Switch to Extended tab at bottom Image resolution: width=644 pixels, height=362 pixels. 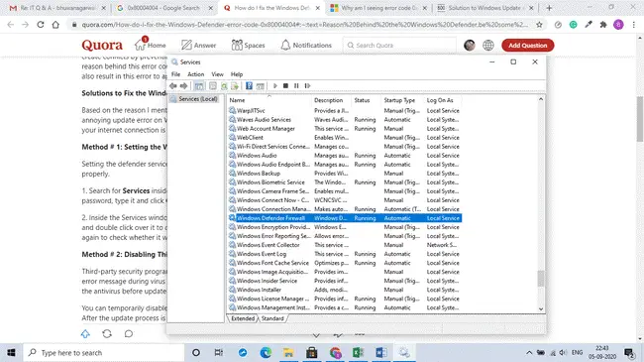[x=243, y=318]
